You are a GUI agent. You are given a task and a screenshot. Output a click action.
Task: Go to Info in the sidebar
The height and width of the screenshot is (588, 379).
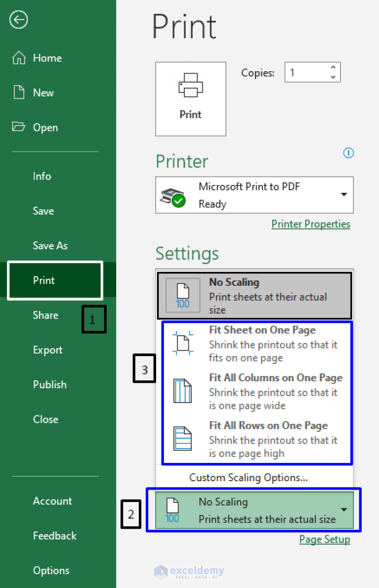click(x=42, y=176)
